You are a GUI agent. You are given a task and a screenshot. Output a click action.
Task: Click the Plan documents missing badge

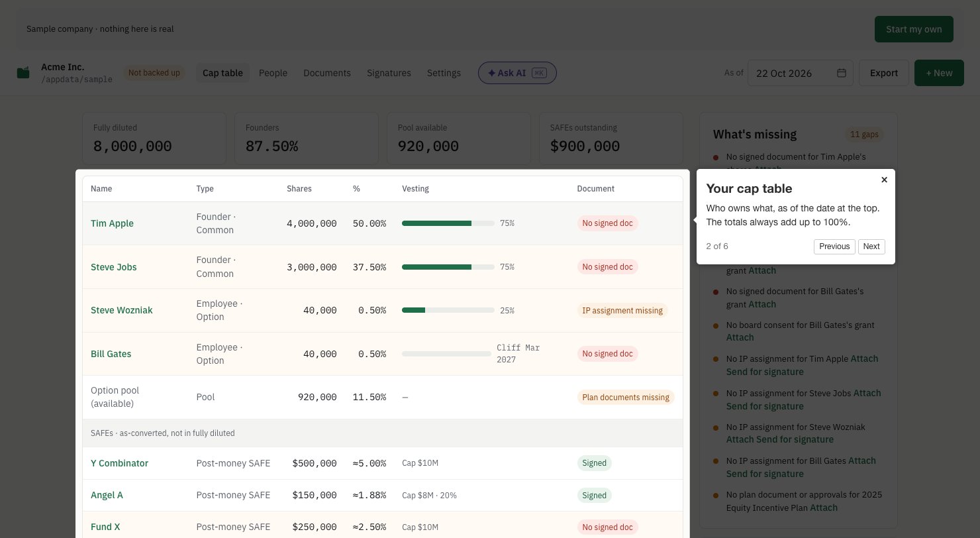pos(626,398)
